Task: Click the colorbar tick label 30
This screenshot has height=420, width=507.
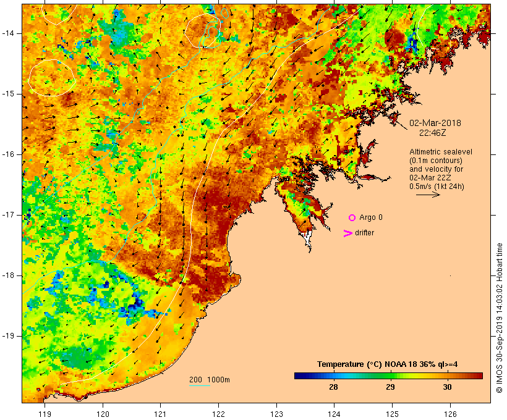Action: [447, 387]
